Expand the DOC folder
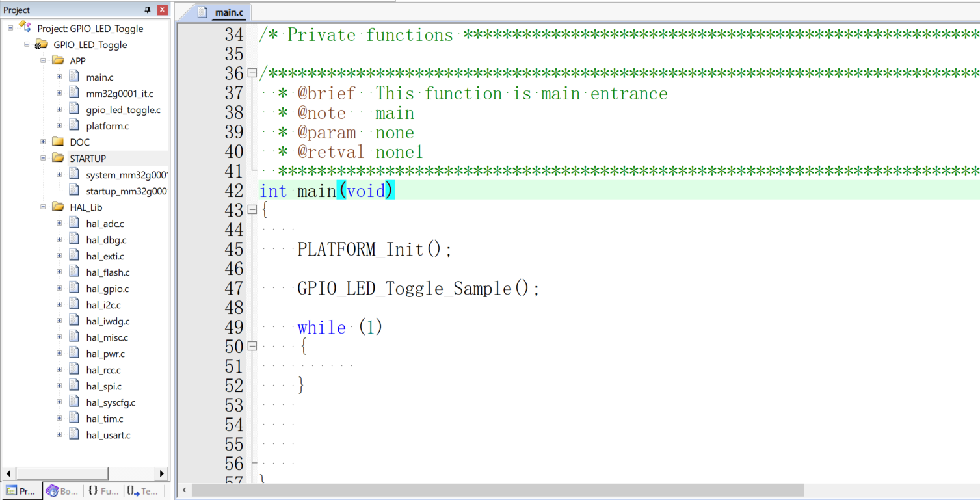980x500 pixels. click(x=43, y=142)
